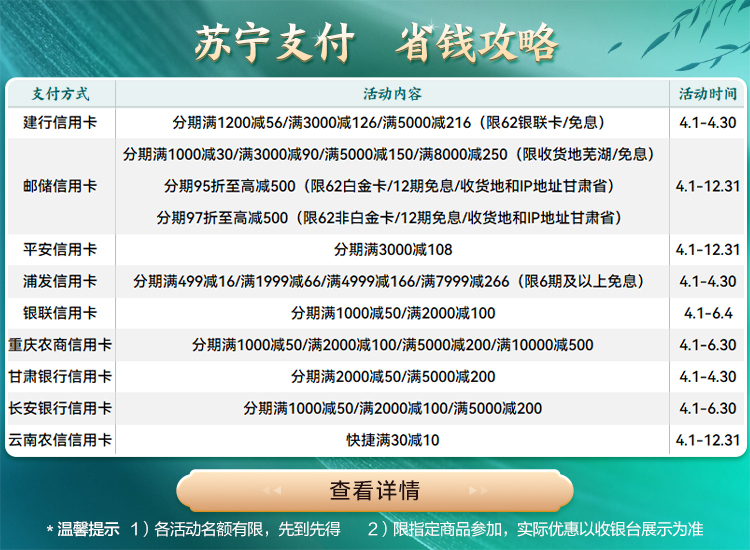Click 4.1-12.31 date for 邮储信用卡
The width and height of the screenshot is (750, 550).
coord(708,186)
